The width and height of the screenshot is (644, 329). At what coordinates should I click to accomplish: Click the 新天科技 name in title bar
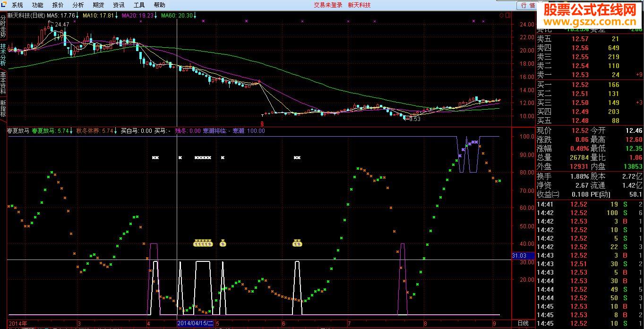(360, 5)
